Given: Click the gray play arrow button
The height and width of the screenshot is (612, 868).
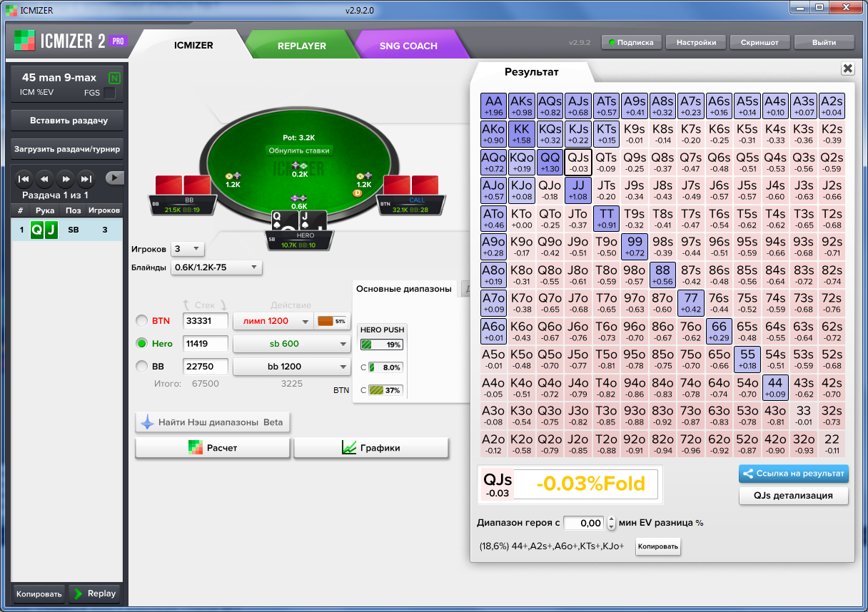Looking at the screenshot, I should 114,178.
